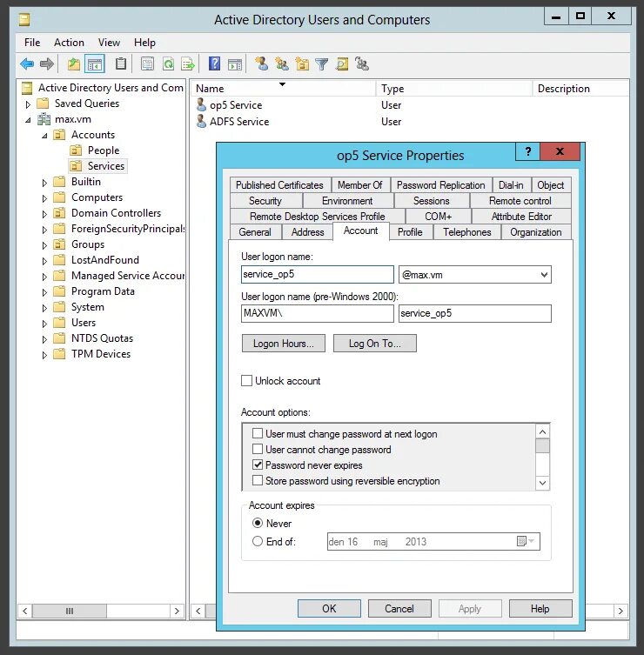The image size is (644, 655).
Task: Click the ADUC window title bar icon
Action: tap(24, 19)
